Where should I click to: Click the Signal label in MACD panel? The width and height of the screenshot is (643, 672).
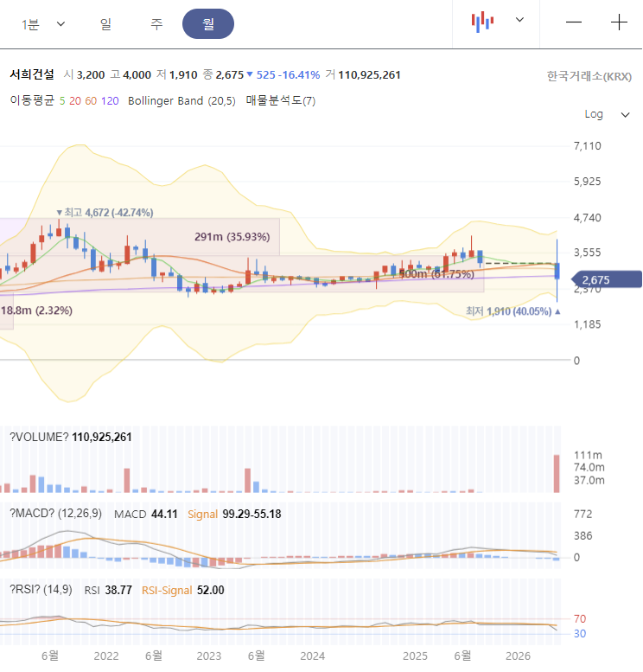(x=202, y=515)
